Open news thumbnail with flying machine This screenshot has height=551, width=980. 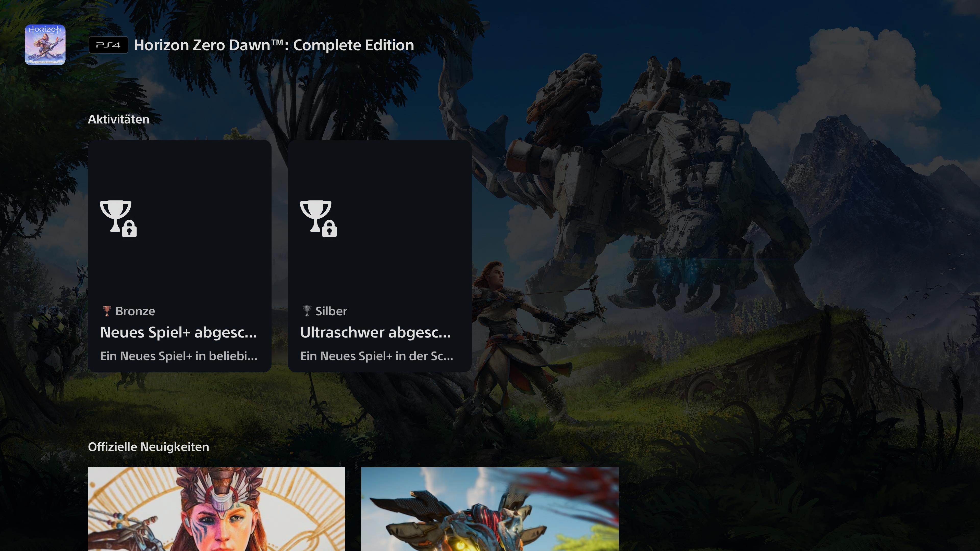pyautogui.click(x=490, y=509)
